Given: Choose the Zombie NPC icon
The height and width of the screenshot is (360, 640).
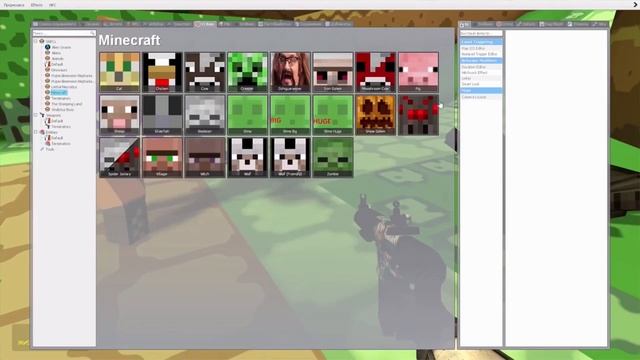Looking at the screenshot, I should point(333,157).
